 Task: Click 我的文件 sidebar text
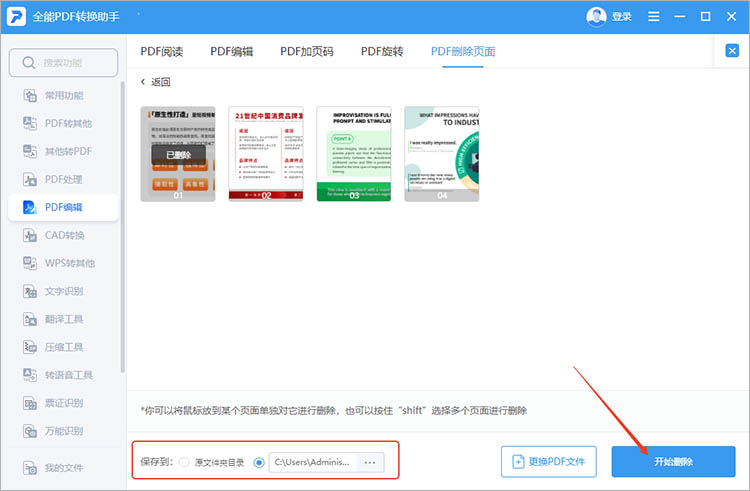click(64, 468)
